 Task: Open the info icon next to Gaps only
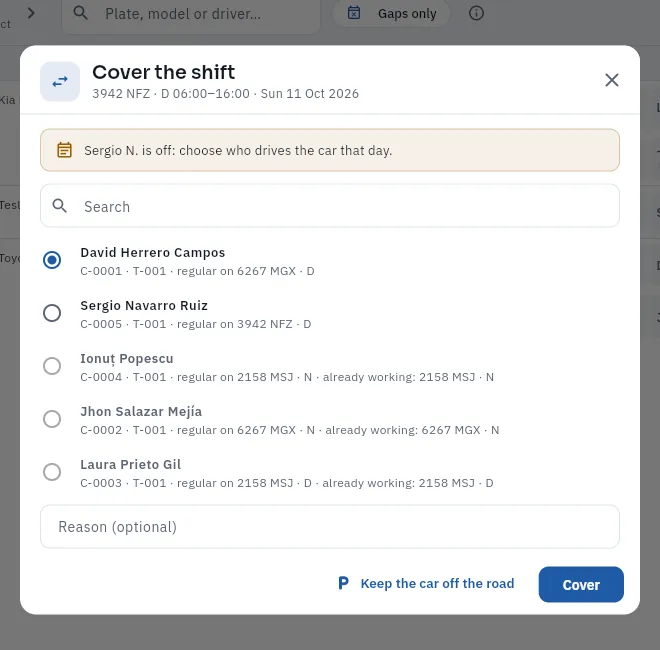pyautogui.click(x=476, y=13)
